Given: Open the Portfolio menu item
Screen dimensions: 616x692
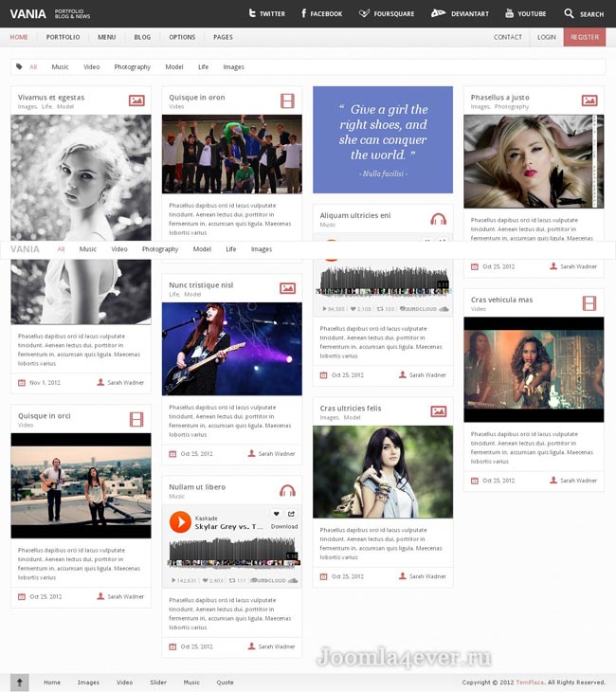Looking at the screenshot, I should click(x=63, y=37).
